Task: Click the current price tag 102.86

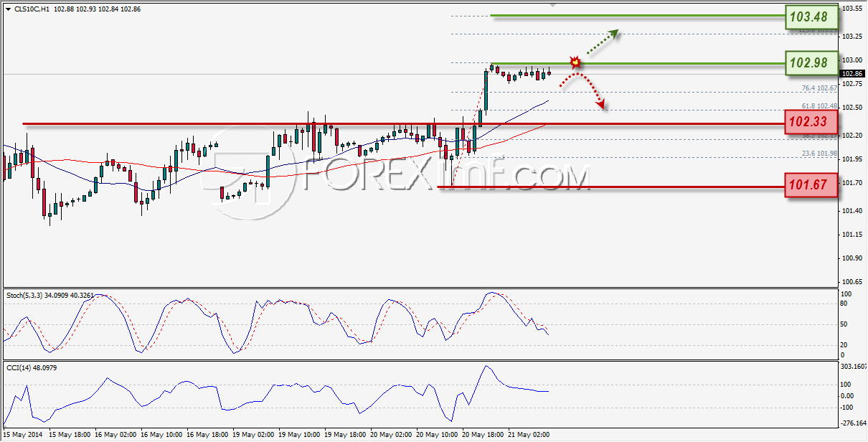Action: tap(852, 74)
